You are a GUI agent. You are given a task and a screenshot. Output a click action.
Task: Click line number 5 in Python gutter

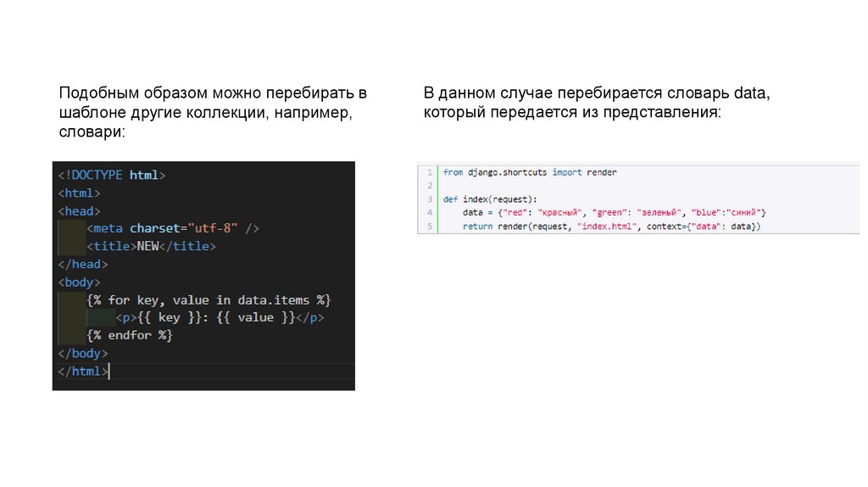(430, 226)
